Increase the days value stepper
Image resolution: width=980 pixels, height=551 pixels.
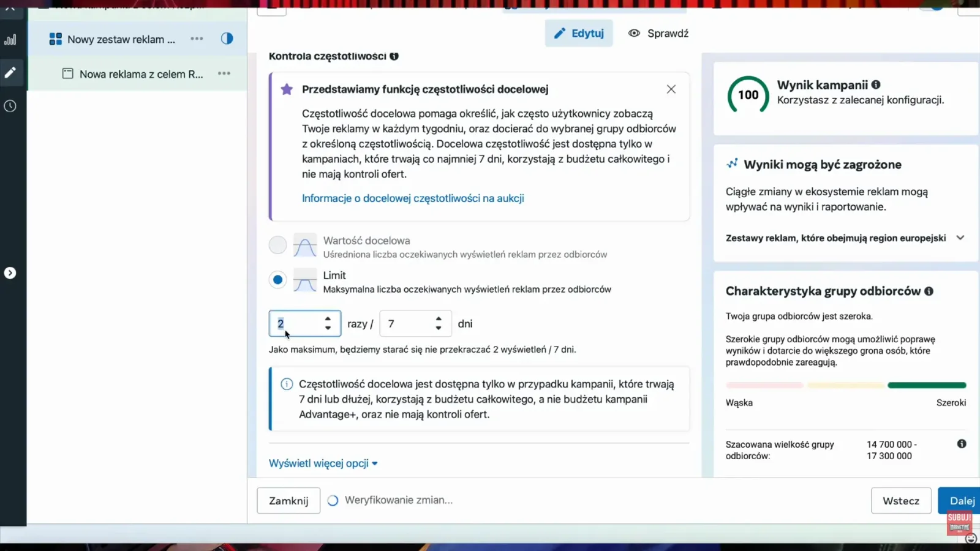439,319
